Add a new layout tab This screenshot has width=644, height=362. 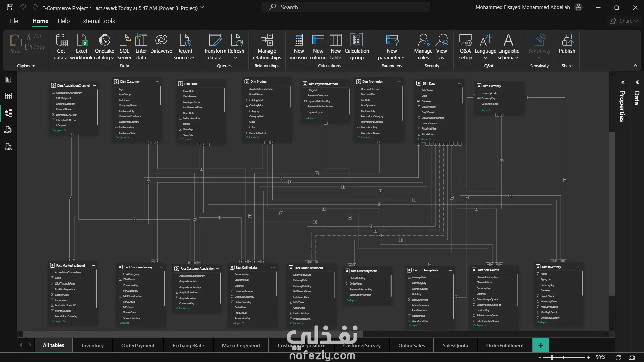point(541,345)
